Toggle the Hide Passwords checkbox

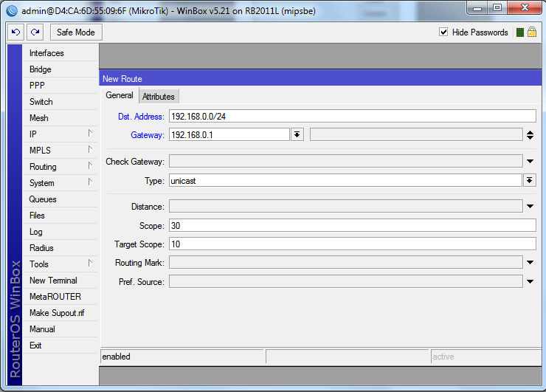tap(443, 32)
